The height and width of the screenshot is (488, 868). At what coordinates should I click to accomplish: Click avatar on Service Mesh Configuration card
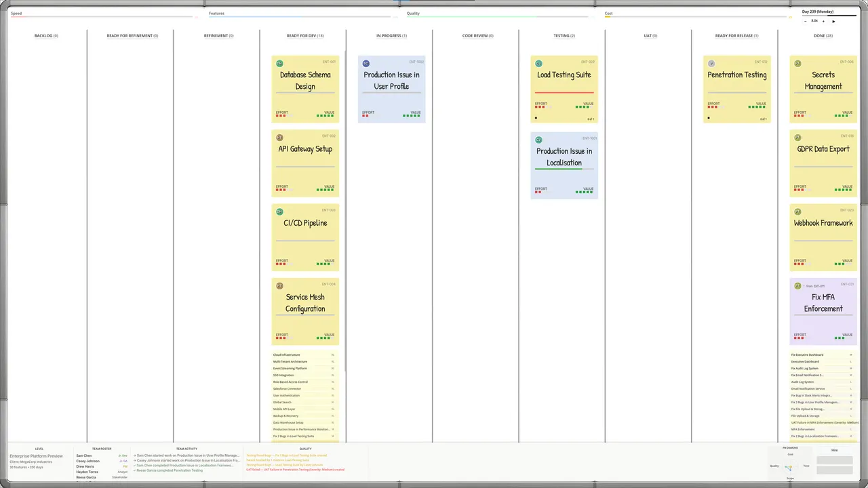point(279,285)
